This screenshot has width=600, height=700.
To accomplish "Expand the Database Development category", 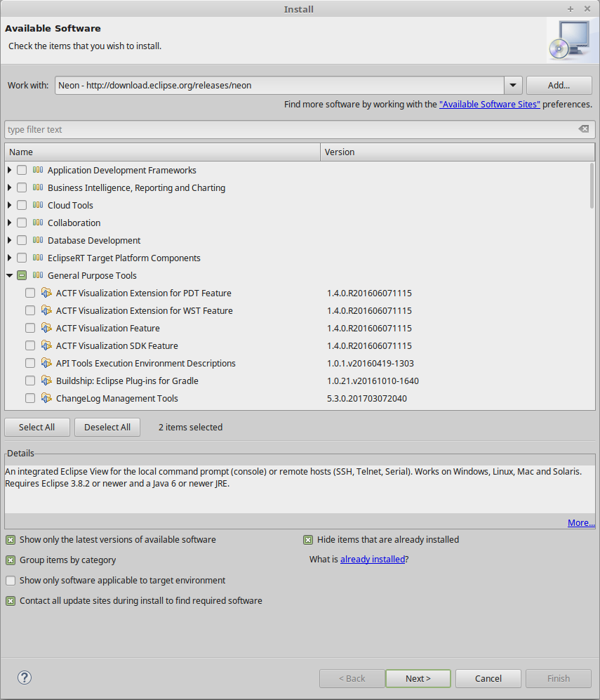I will click(x=9, y=240).
